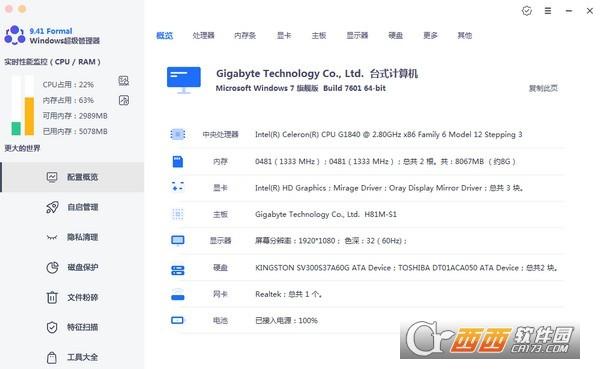Viewport: 600px width, 369px height.
Task: Switch to the 更多 tab
Action: coord(430,36)
